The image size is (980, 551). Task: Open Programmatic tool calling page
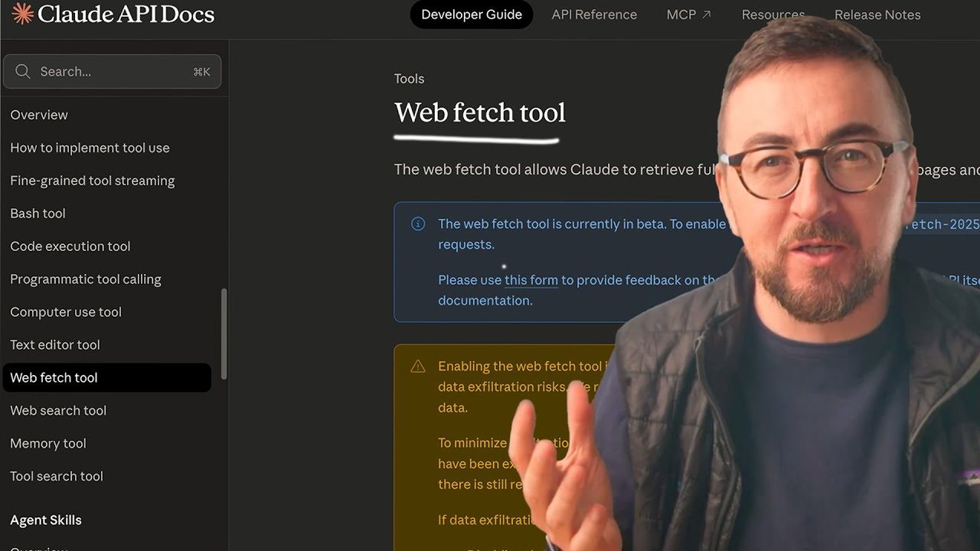click(x=85, y=279)
